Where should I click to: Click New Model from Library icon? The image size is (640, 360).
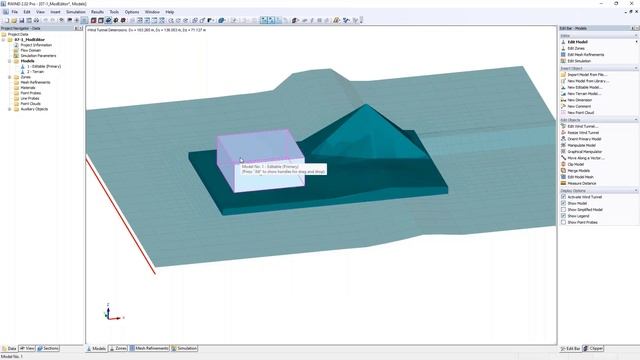pyautogui.click(x=563, y=81)
